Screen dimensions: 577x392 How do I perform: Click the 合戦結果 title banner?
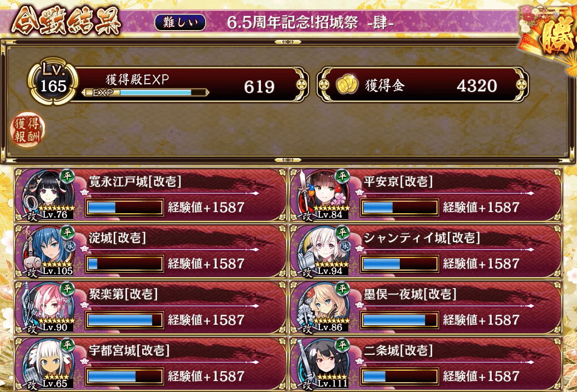pos(66,22)
